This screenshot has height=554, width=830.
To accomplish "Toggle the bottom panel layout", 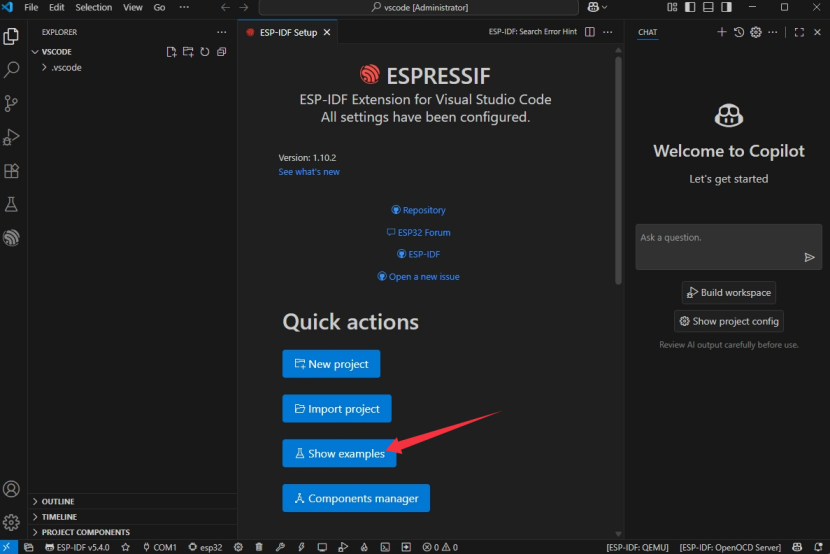I will (708, 7).
